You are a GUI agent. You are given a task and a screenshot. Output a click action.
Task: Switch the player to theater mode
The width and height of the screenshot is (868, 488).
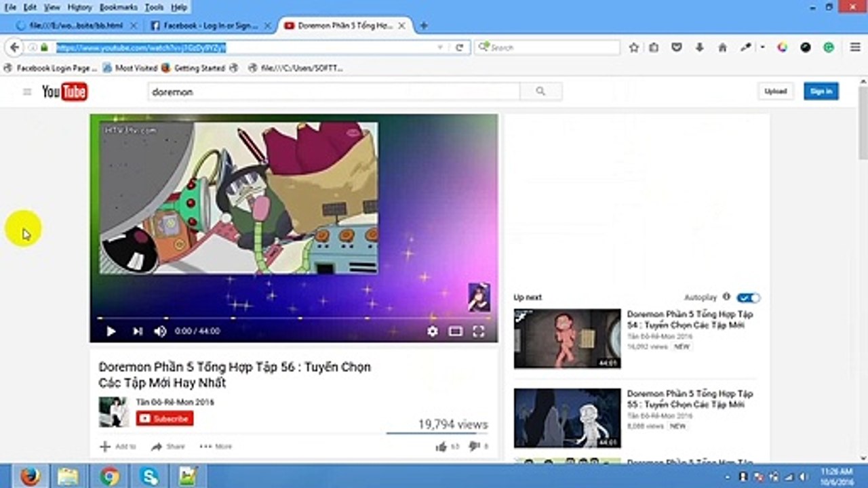pyautogui.click(x=456, y=331)
